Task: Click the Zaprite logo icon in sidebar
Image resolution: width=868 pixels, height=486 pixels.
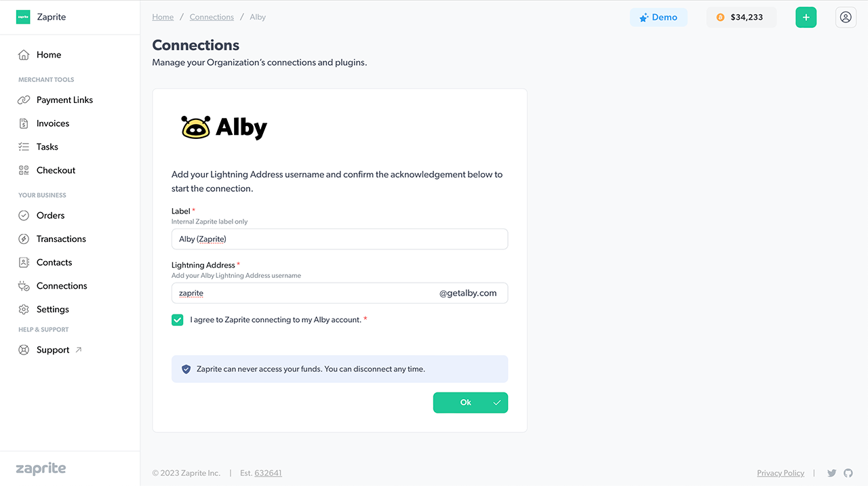Action: (x=23, y=17)
